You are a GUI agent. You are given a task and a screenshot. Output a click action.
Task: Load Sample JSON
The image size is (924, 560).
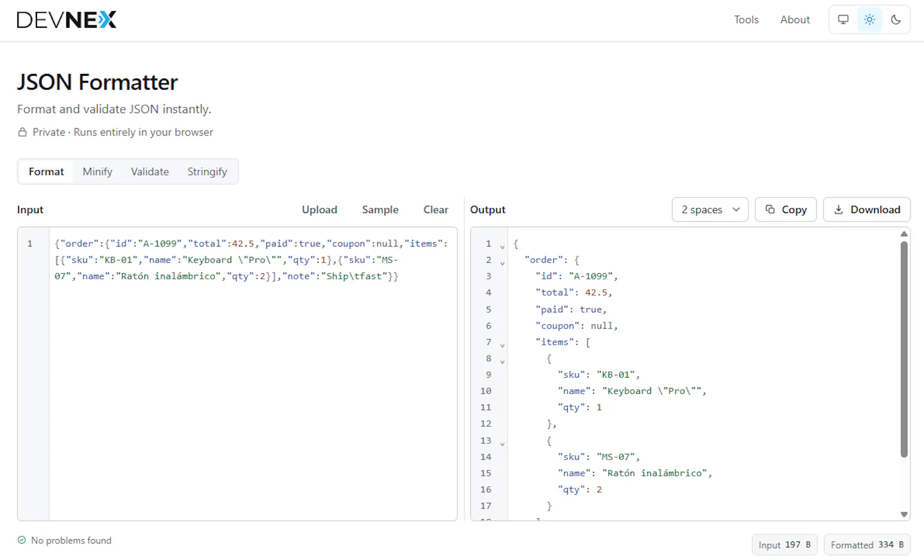[x=380, y=210]
